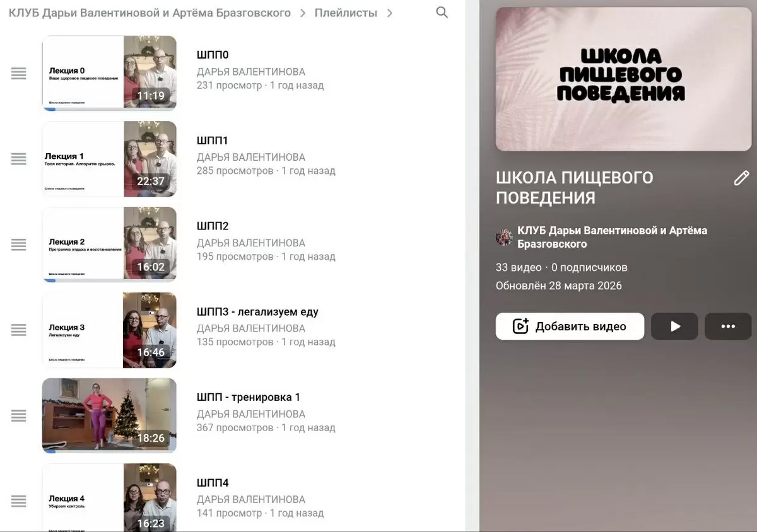Open the workout video thumbnail with Christmas tree
This screenshot has height=532, width=757.
tap(109, 415)
